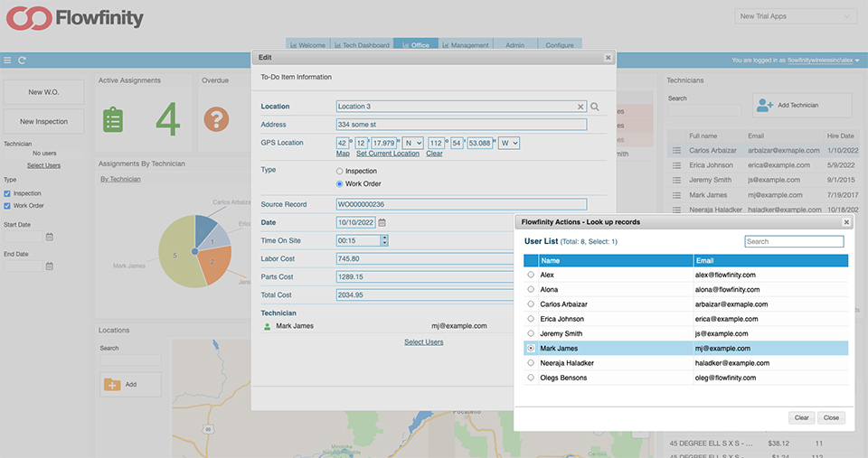Click the User List search field
868x458 pixels.
[794, 241]
